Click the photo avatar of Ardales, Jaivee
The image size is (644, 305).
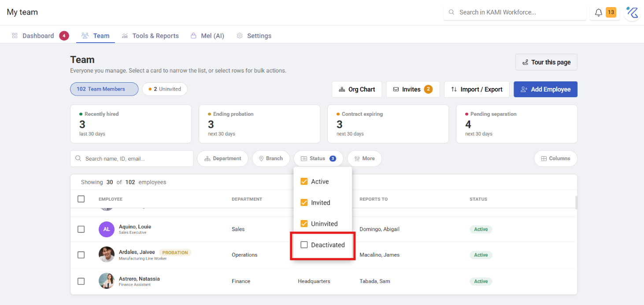107,255
